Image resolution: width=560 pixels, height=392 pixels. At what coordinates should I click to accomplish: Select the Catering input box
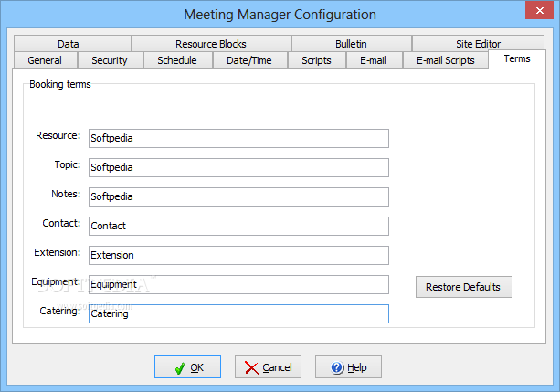tap(238, 313)
